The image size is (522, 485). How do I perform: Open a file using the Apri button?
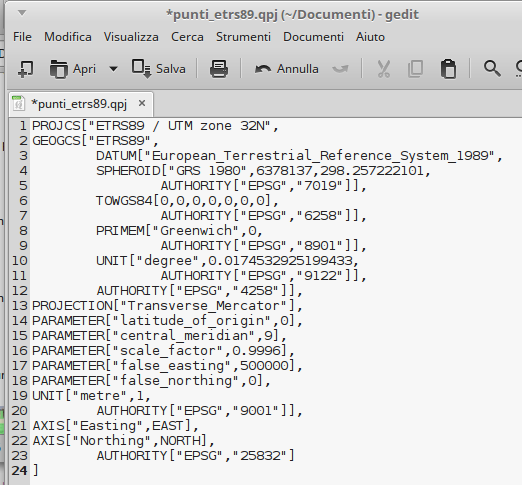pos(73,69)
